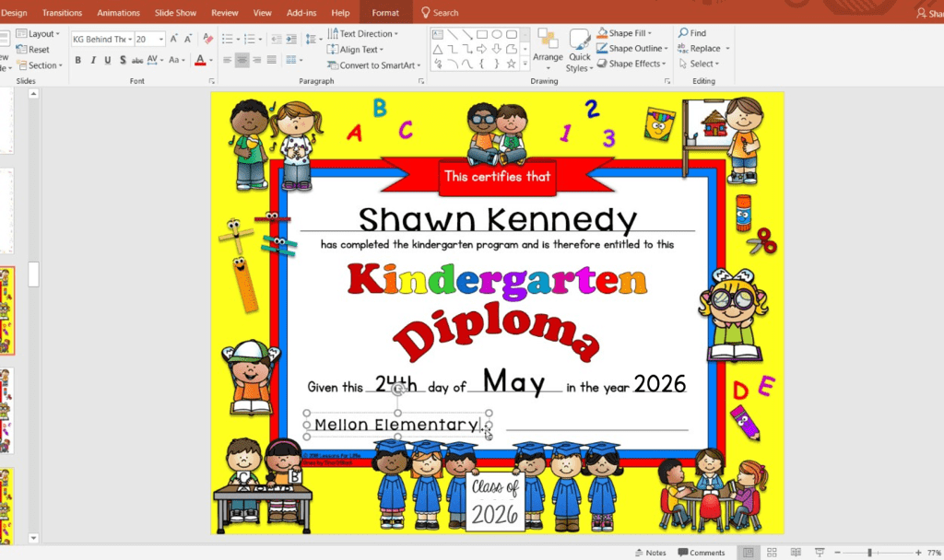
Task: Open the Text Direction dropdown
Action: (363, 34)
